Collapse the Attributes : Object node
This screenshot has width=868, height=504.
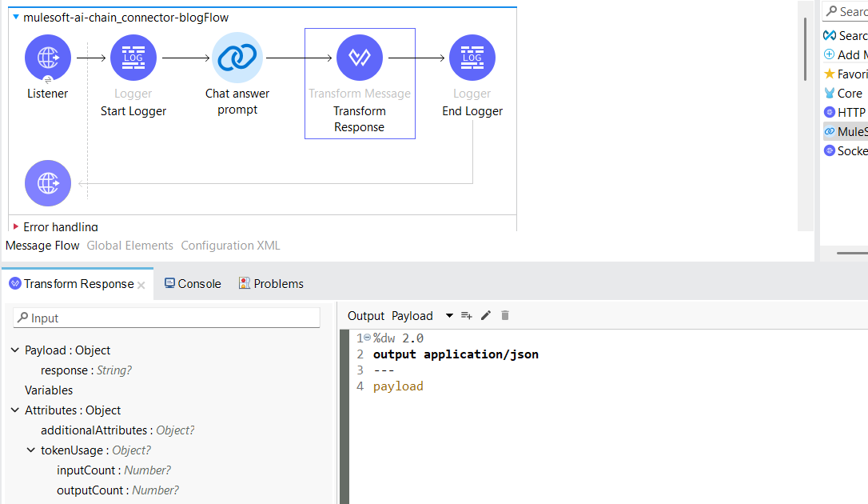pos(15,410)
